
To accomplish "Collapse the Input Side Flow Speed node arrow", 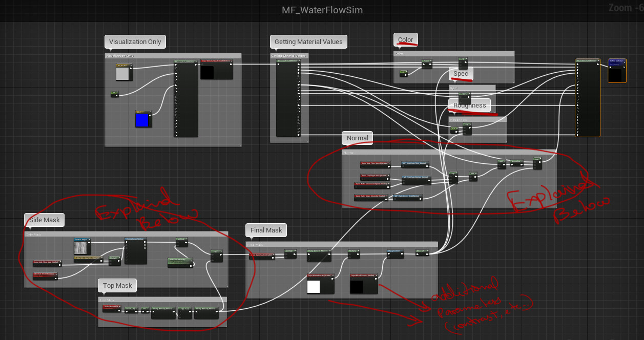I will [x=389, y=163].
